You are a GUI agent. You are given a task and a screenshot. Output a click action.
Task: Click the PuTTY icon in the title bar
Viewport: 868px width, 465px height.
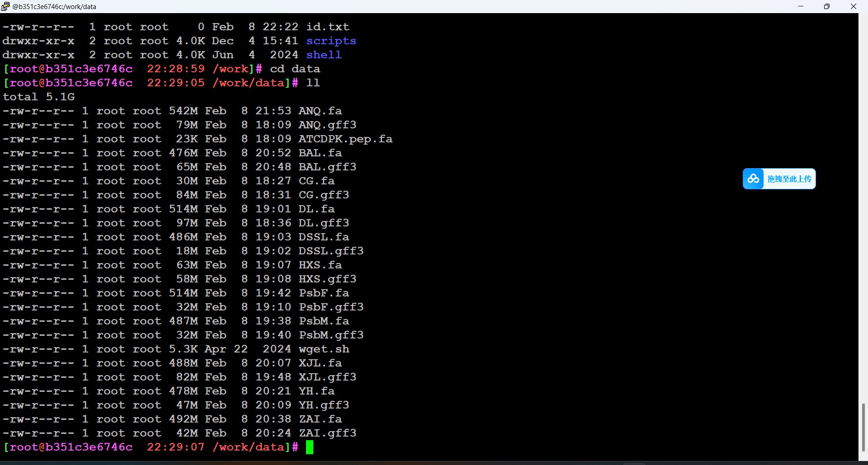point(5,6)
